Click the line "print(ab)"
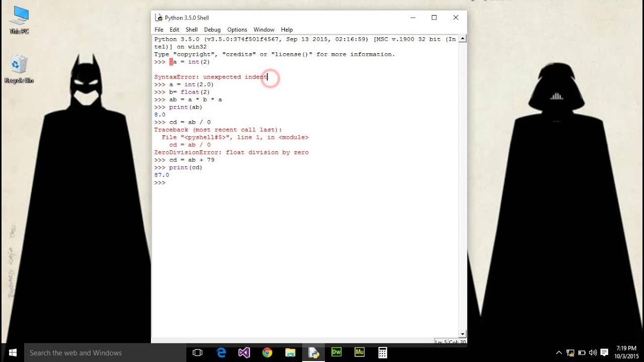The width and height of the screenshot is (644, 362). pyautogui.click(x=186, y=107)
